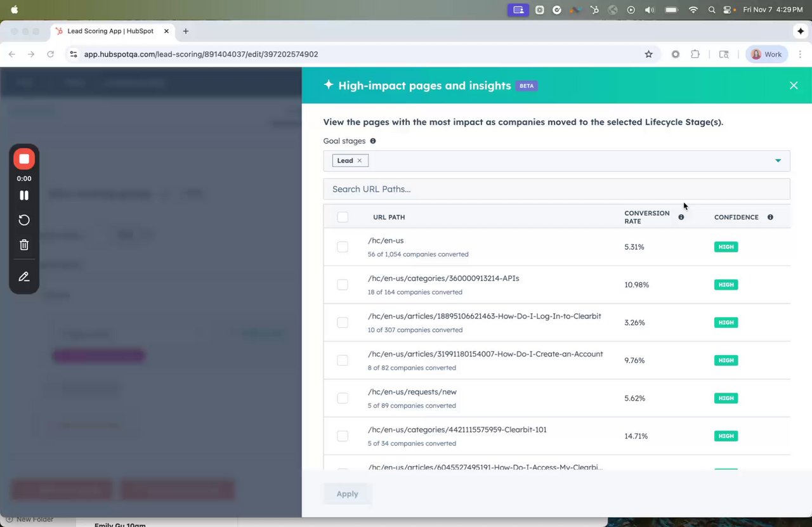Click the screen-share icon in menu bar
This screenshot has height=527, width=812.
click(x=518, y=10)
